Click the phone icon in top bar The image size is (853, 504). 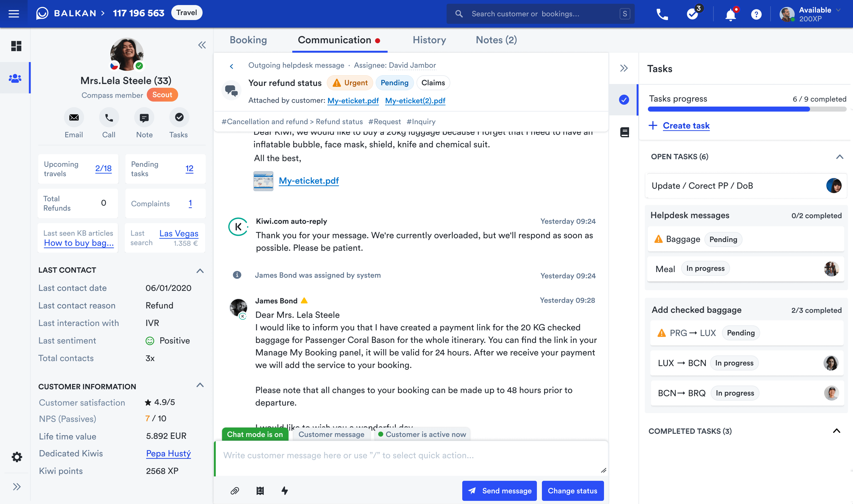click(662, 14)
